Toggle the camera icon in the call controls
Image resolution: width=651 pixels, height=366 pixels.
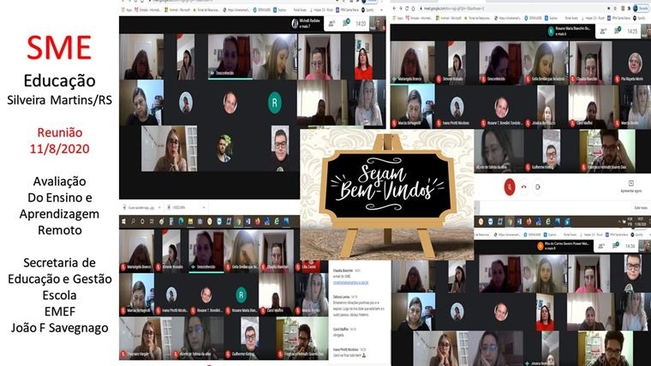click(538, 187)
